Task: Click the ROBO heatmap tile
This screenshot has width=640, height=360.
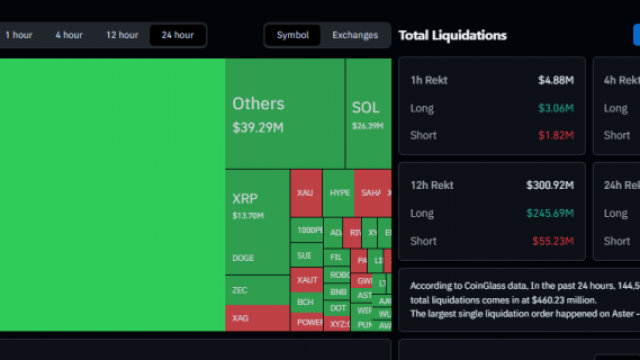Action: pos(337,275)
